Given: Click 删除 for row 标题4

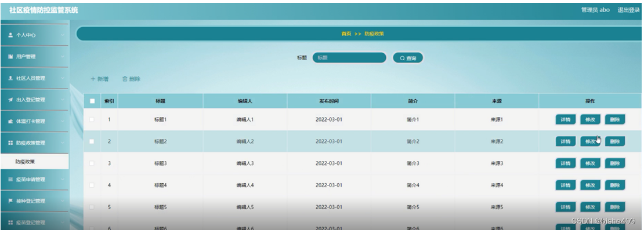Looking at the screenshot, I should pos(615,185).
